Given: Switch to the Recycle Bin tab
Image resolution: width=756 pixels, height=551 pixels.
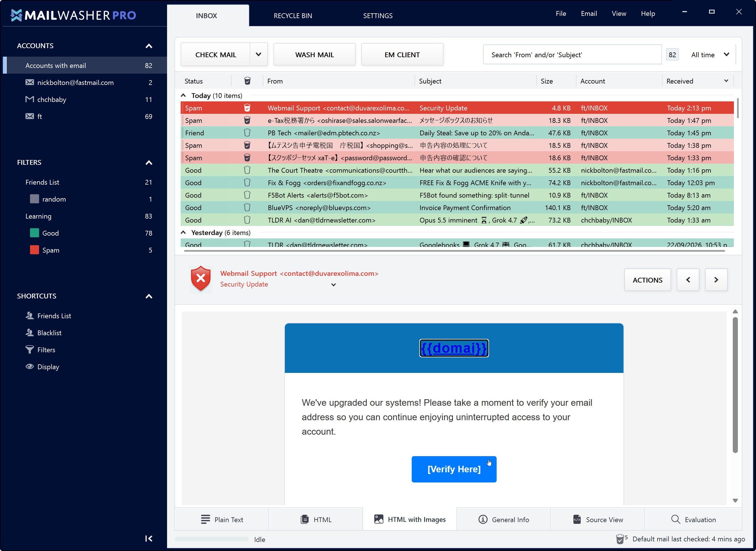Looking at the screenshot, I should tap(293, 16).
